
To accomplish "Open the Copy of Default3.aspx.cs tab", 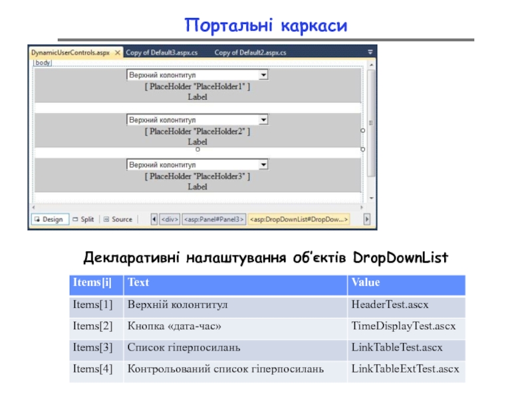I will 162,53.
